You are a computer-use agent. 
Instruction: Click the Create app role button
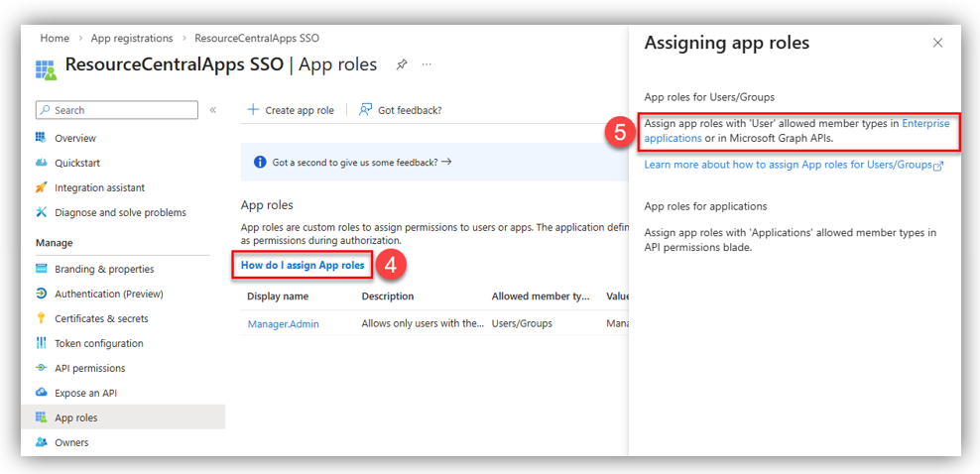[x=291, y=110]
